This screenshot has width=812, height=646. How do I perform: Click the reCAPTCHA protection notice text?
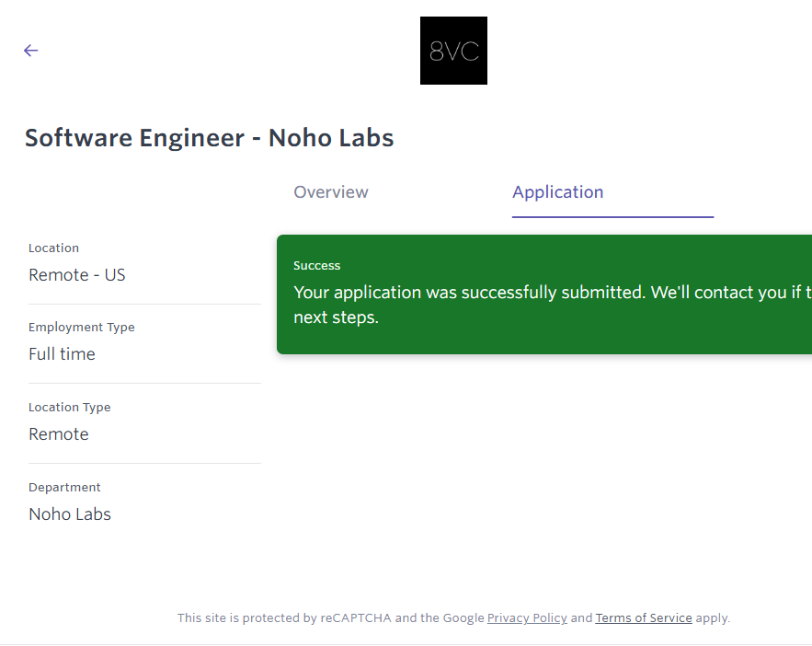point(330,618)
